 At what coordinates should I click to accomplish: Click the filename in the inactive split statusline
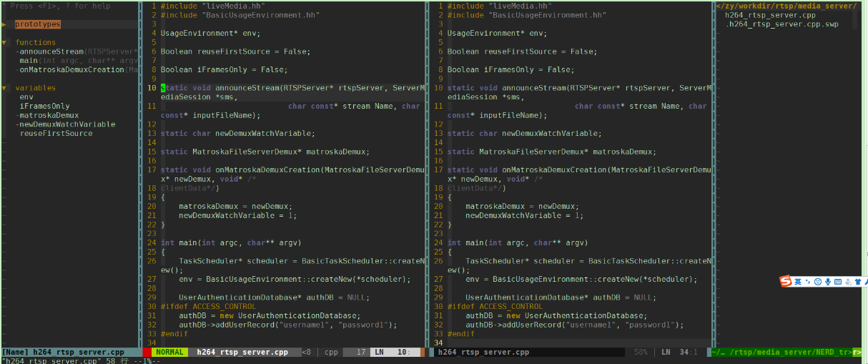pyautogui.click(x=484, y=353)
